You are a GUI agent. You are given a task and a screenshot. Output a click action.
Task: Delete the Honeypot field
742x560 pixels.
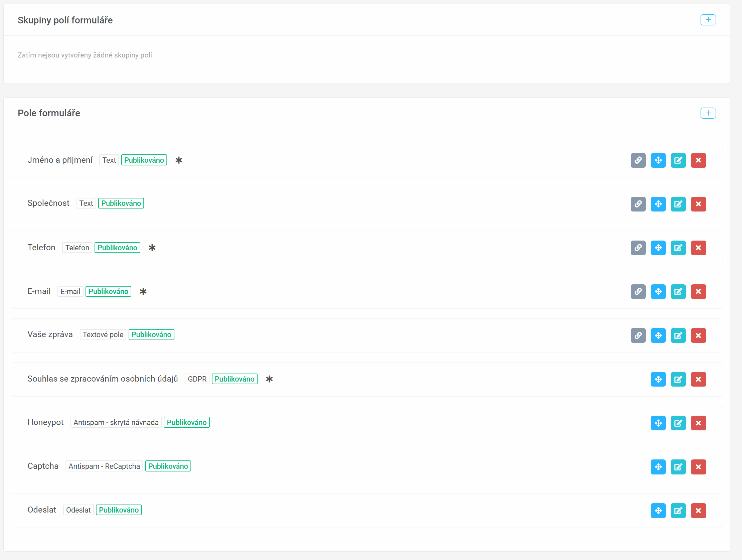coord(698,423)
